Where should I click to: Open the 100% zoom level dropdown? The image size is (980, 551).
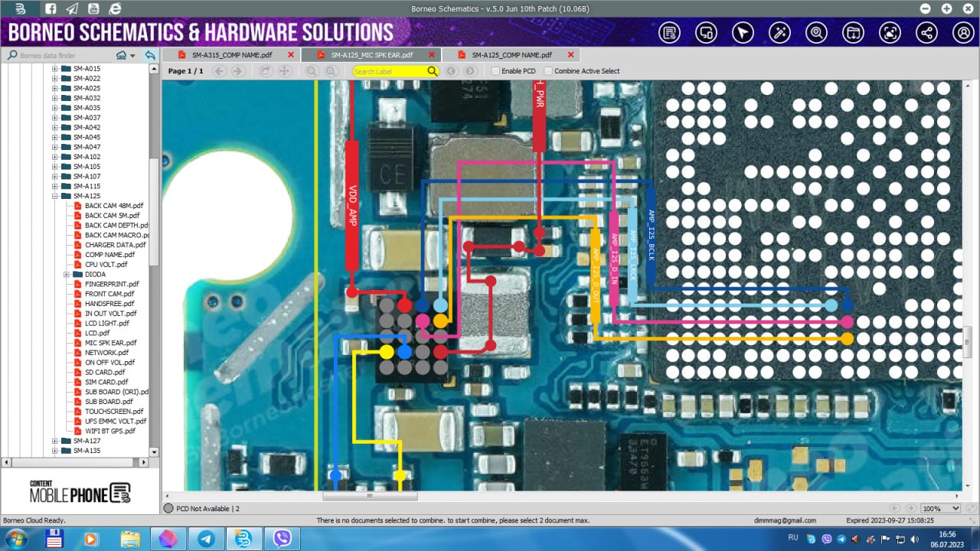tap(940, 508)
